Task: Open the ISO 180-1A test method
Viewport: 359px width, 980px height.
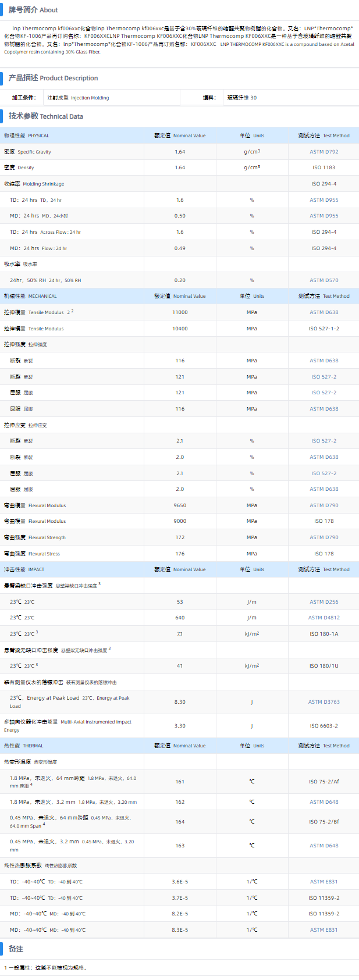Action: coord(324,634)
